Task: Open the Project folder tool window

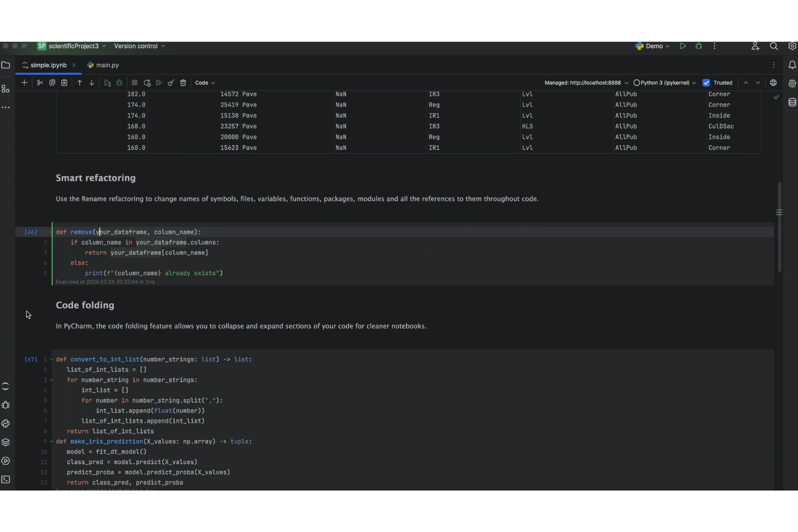Action: pyautogui.click(x=6, y=65)
